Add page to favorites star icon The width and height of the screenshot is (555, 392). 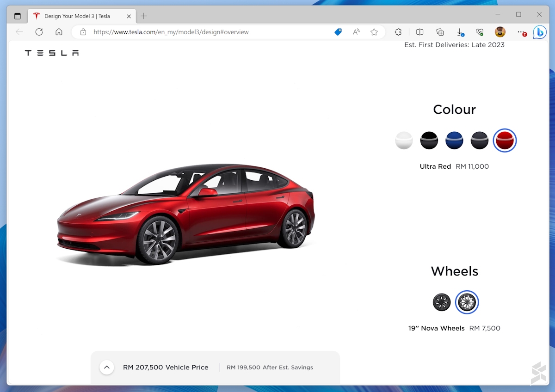pos(374,32)
